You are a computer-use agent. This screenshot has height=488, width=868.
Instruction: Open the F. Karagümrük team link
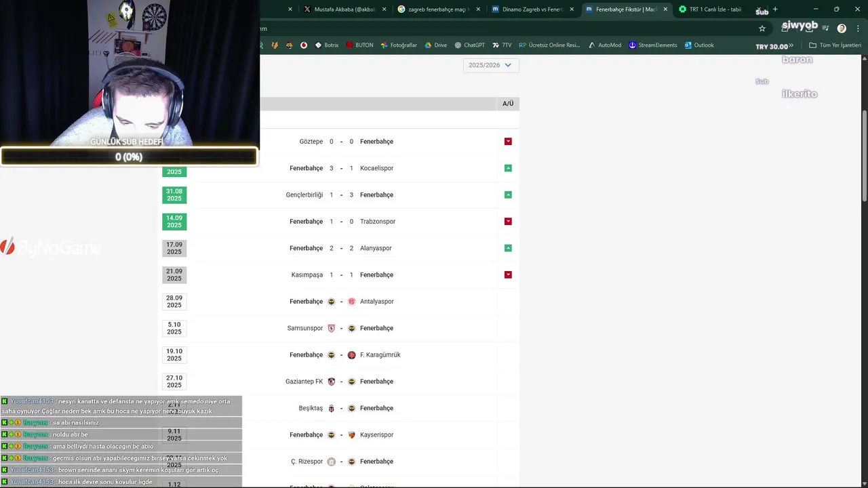click(380, 355)
